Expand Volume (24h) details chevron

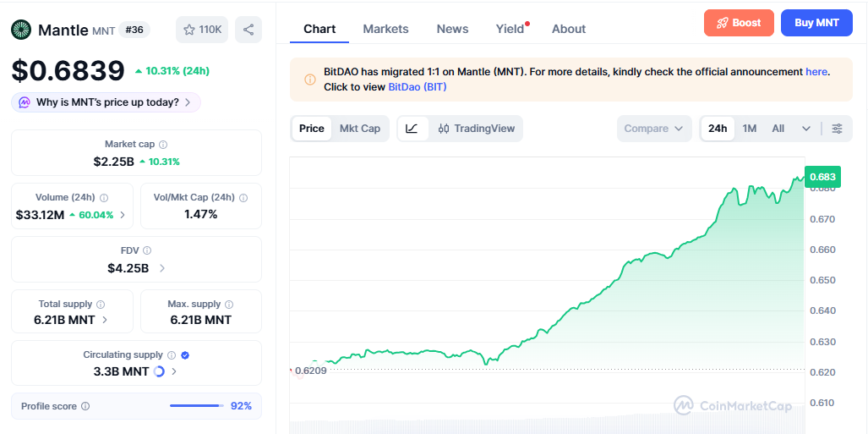tap(123, 215)
